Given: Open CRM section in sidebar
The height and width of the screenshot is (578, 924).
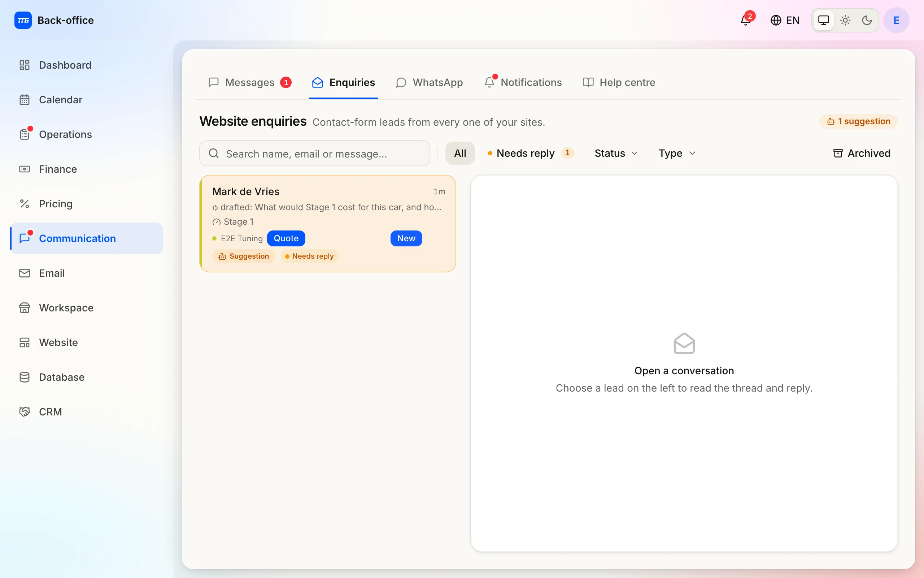Looking at the screenshot, I should pos(87,412).
